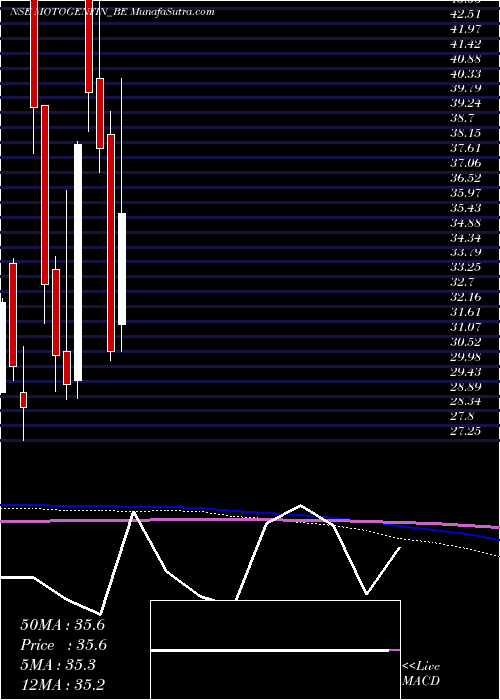Click the 37.61 axis value
500x700 pixels.
point(466,148)
